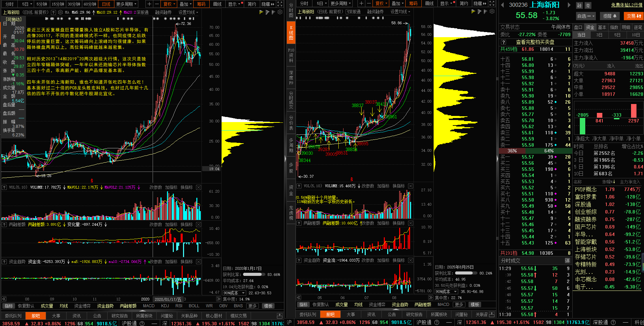Click the 融 margin badge icon
Screen dimensions: 644x326
[x=579, y=5]
